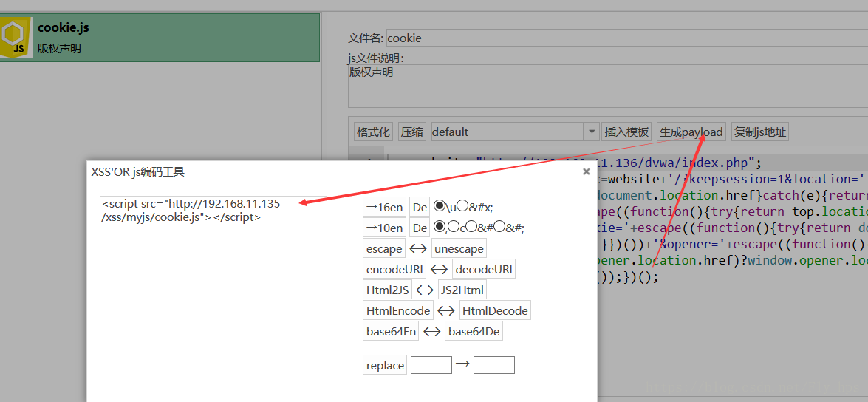The height and width of the screenshot is (402, 868).
Task: Select the comma radio option for decimal encoding
Action: [x=440, y=226]
